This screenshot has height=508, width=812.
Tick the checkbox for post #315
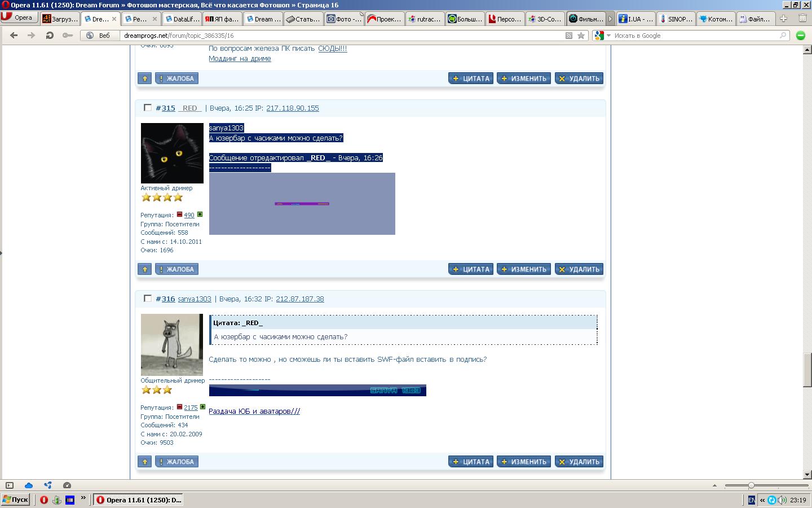click(x=148, y=108)
